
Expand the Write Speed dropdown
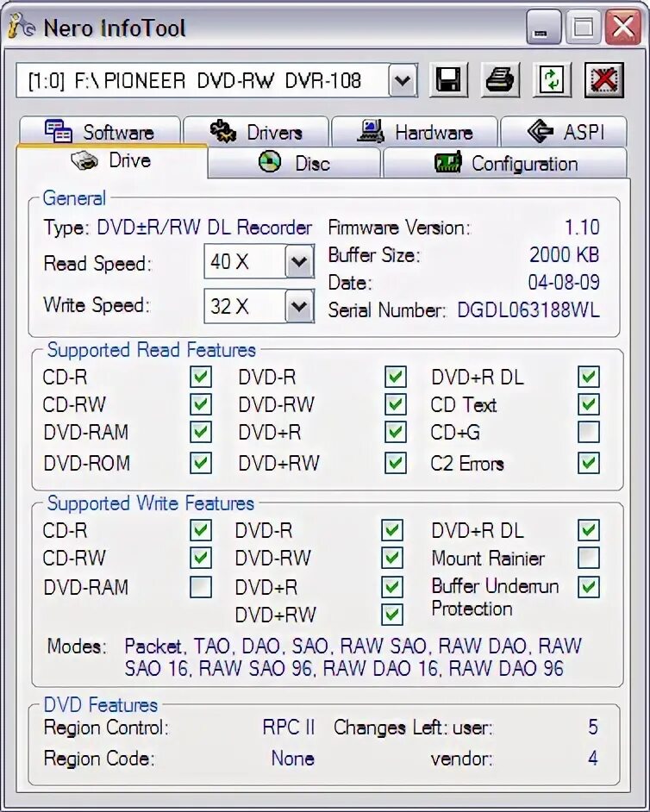(299, 306)
